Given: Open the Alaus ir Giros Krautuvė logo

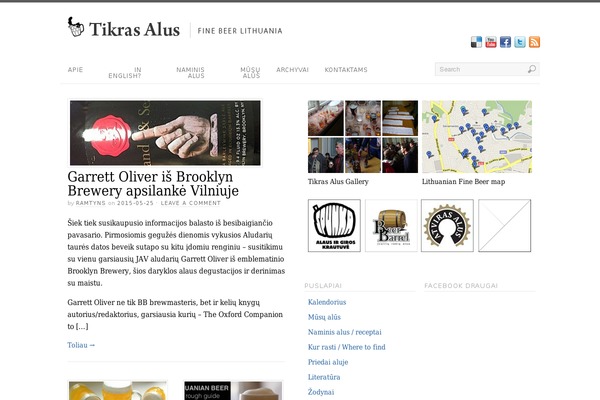Looking at the screenshot, I should [x=334, y=225].
